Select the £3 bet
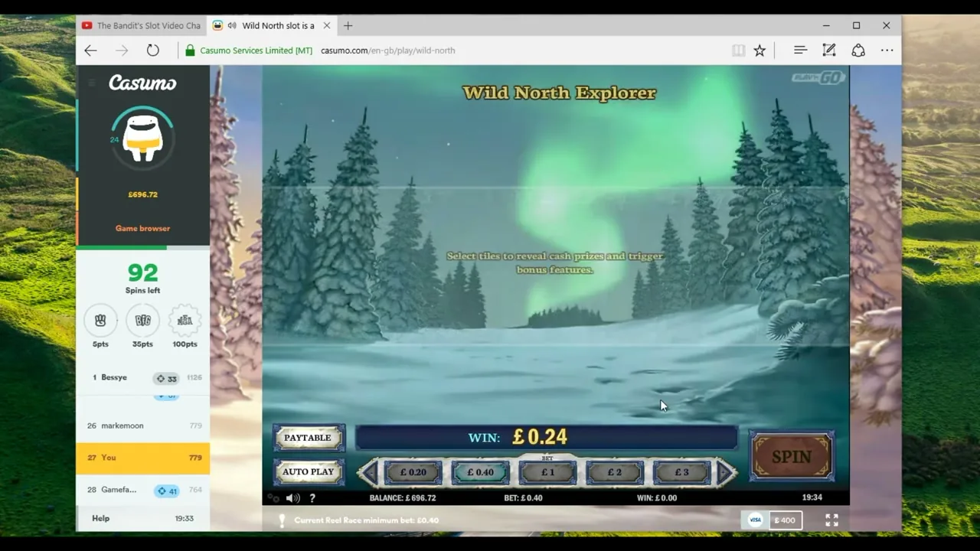Image resolution: width=980 pixels, height=551 pixels. (681, 472)
